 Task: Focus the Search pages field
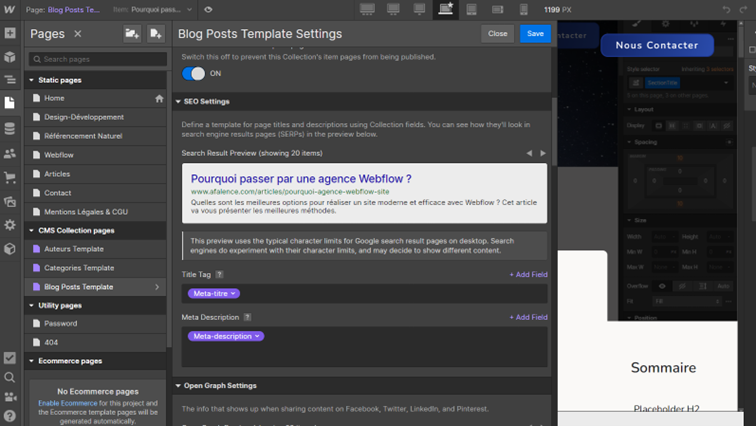(98, 59)
